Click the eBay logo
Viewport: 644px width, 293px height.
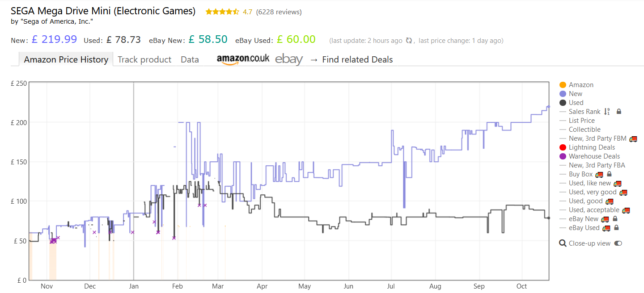click(289, 59)
